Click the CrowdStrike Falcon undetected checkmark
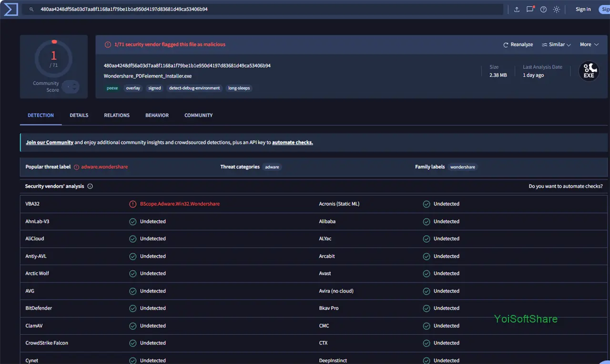610x364 pixels. point(133,343)
